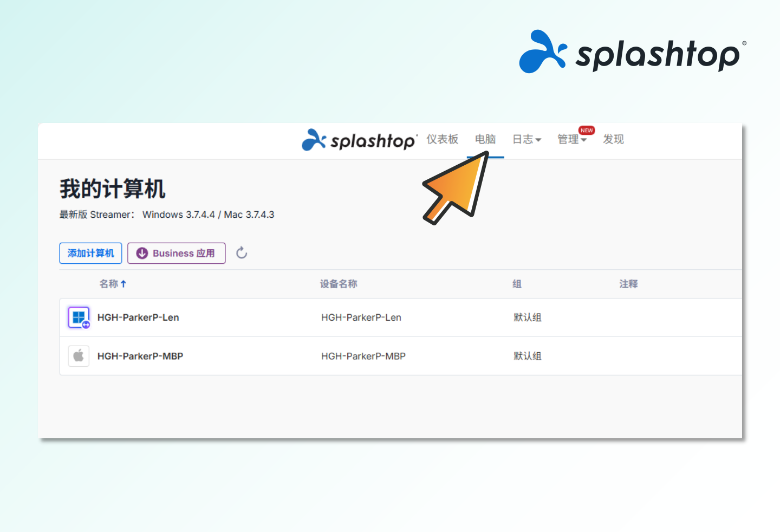Select the HGH-ParkerP-Len computer name

coord(138,317)
